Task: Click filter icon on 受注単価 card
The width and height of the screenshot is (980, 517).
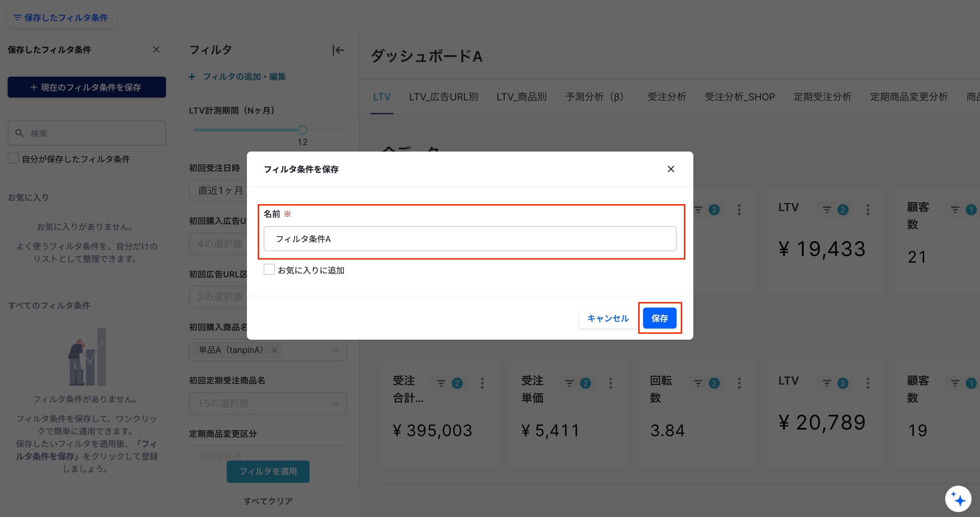Action: point(569,383)
